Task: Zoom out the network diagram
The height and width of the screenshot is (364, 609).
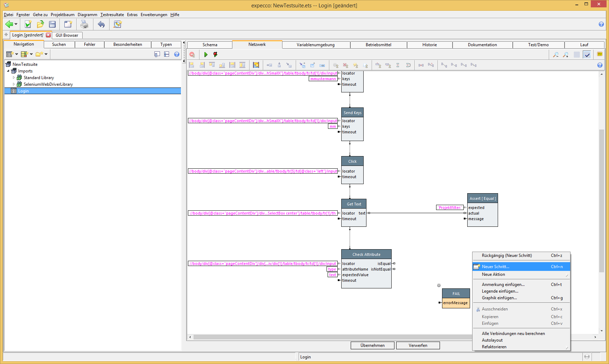Action: point(555,55)
